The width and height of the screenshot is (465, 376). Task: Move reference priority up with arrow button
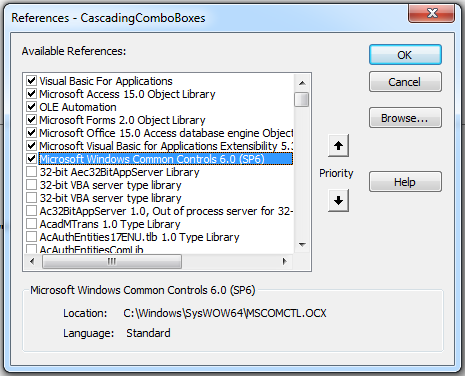tap(338, 146)
